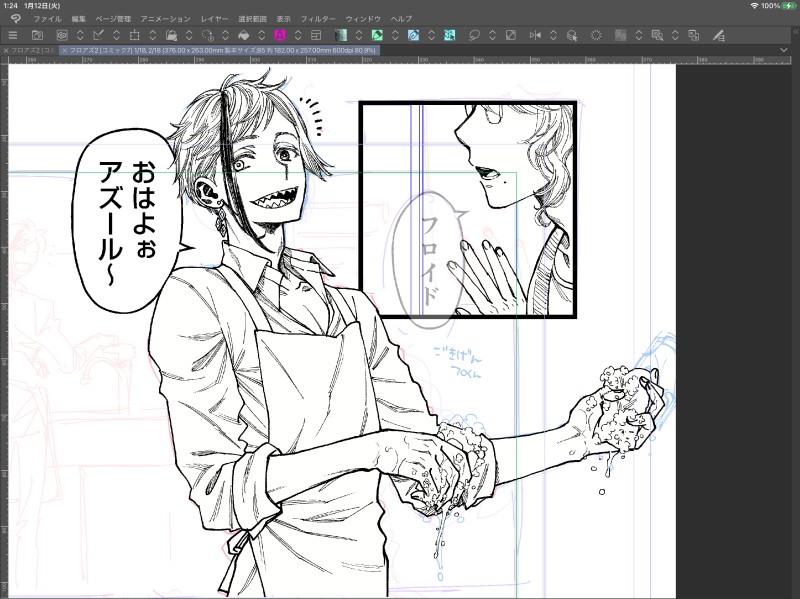The image size is (800, 599).
Task: Click the gray-teal gradient square icon
Action: (340, 35)
